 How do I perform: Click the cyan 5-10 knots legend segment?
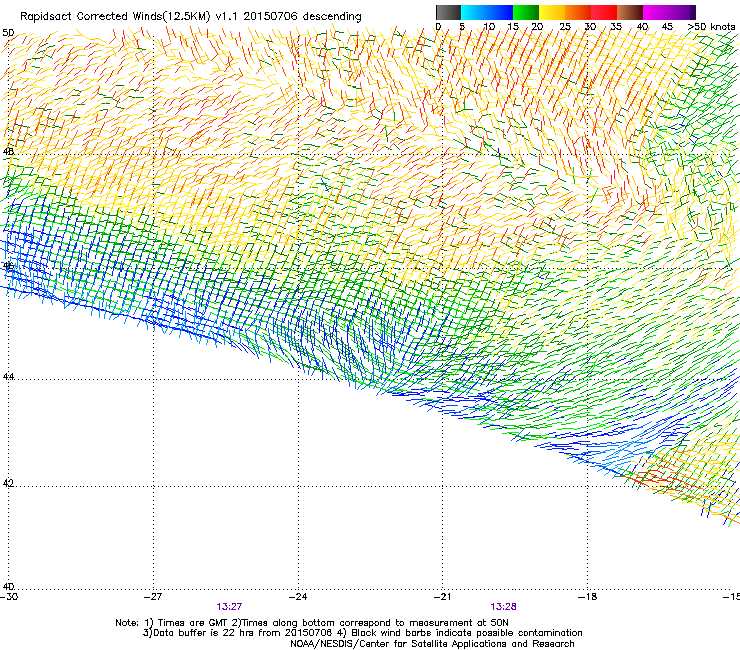pos(474,12)
